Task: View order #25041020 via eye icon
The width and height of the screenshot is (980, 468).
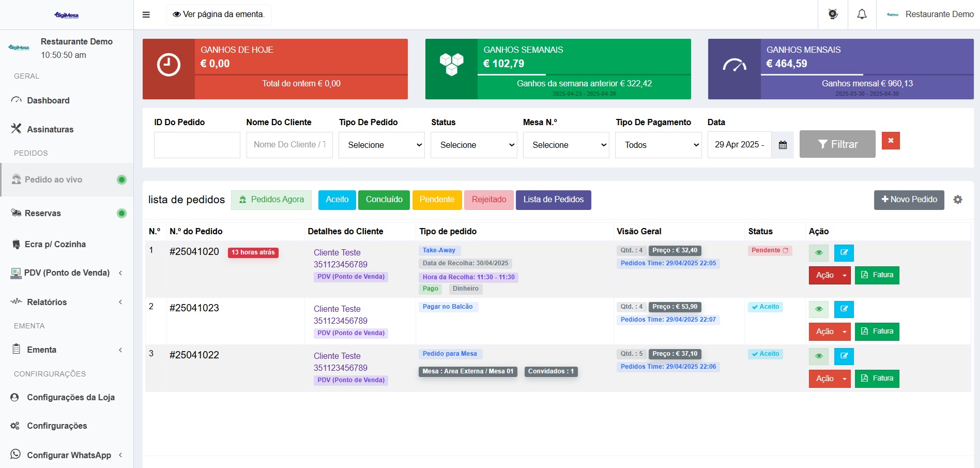Action: 819,253
